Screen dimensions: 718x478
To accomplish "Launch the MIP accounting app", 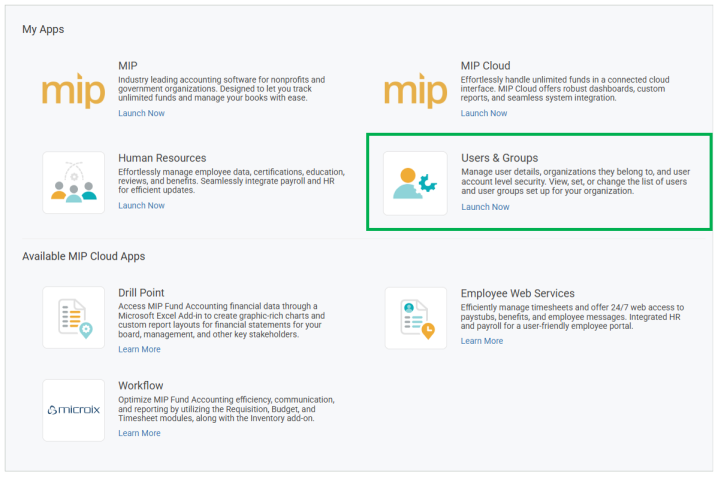I will [x=141, y=113].
